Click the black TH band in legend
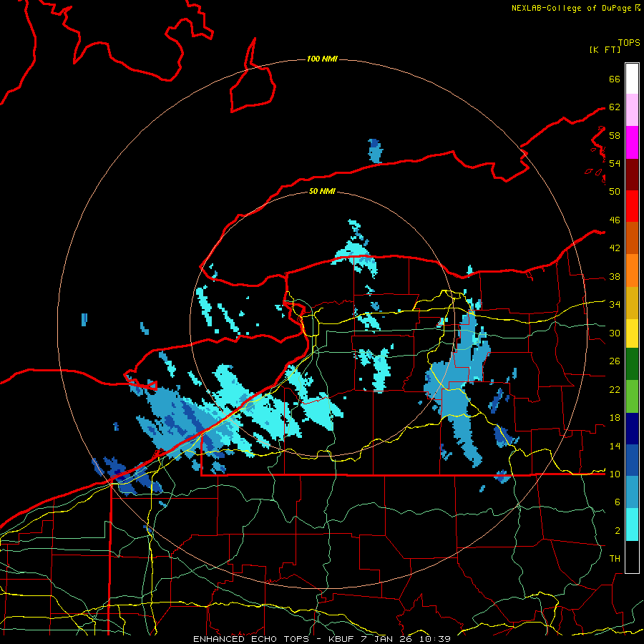644x644 pixels. [632, 557]
